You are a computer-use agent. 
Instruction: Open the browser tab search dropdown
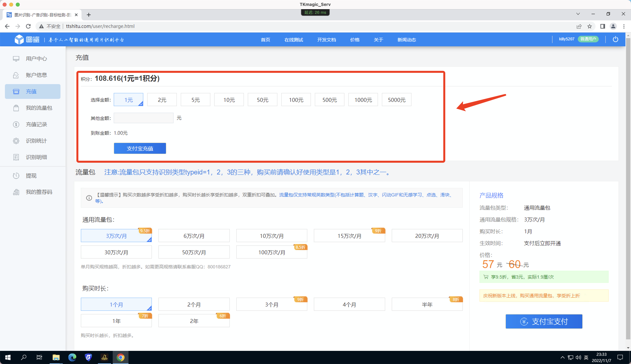[x=578, y=14]
